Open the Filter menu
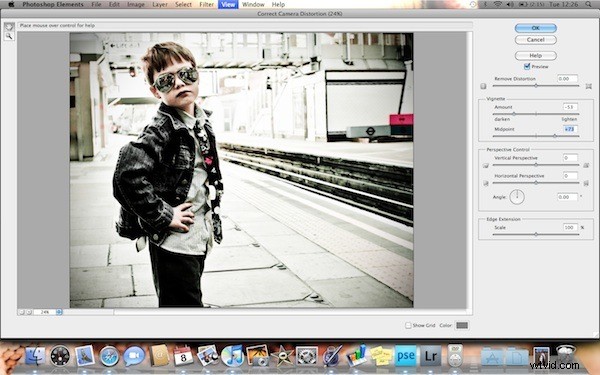The image size is (600, 375). [206, 4]
